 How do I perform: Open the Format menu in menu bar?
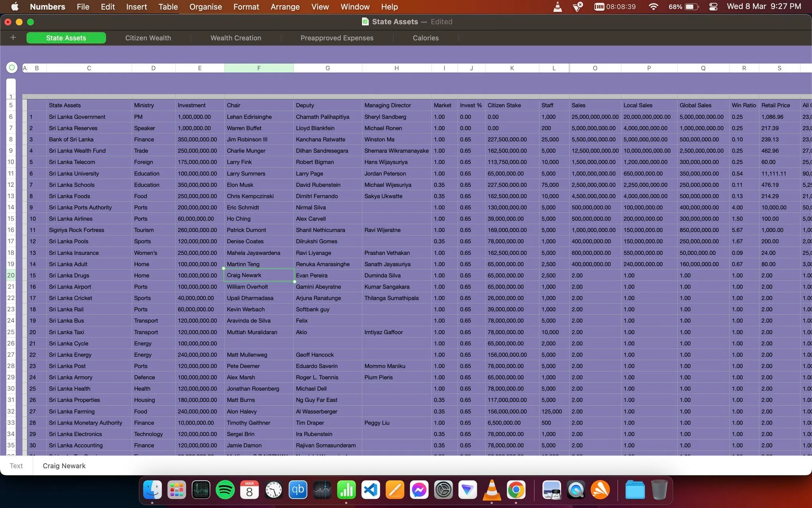[x=246, y=7]
